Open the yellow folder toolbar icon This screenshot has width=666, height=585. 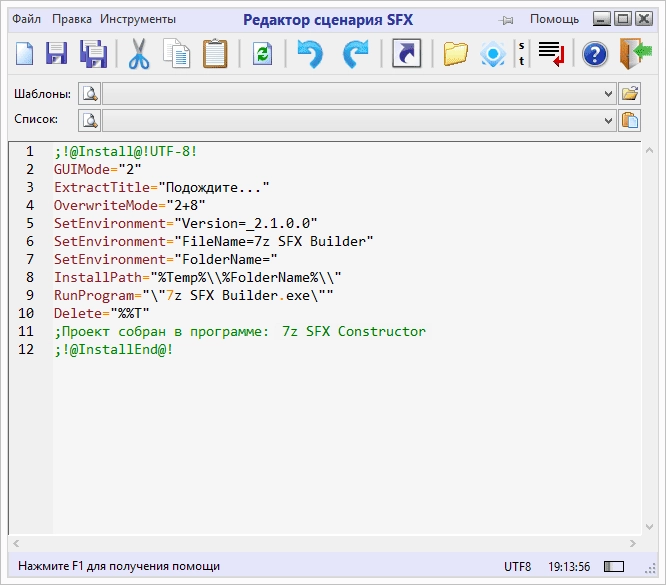pyautogui.click(x=455, y=54)
